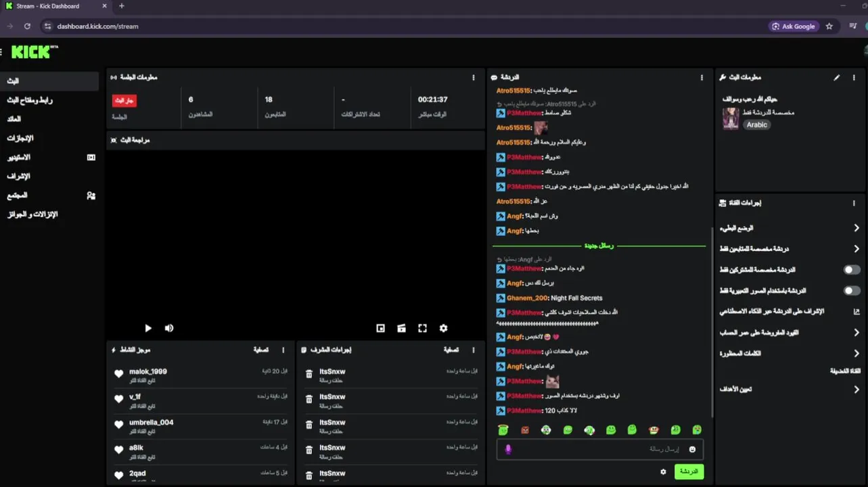Open AI chat moderation external link
This screenshot has height=487, width=868.
(x=856, y=312)
